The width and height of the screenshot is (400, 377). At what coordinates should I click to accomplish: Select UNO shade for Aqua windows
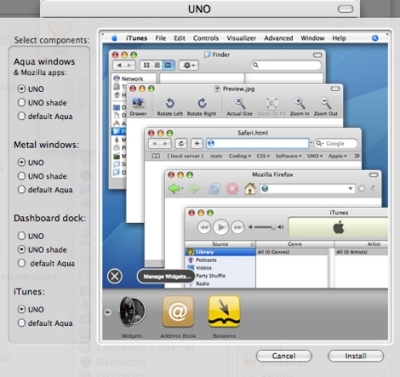click(x=22, y=102)
